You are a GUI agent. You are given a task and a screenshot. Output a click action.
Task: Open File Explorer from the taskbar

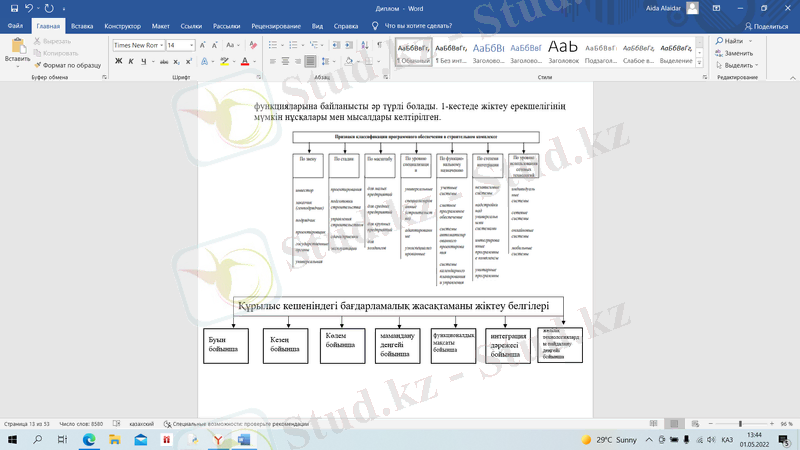tap(115, 439)
